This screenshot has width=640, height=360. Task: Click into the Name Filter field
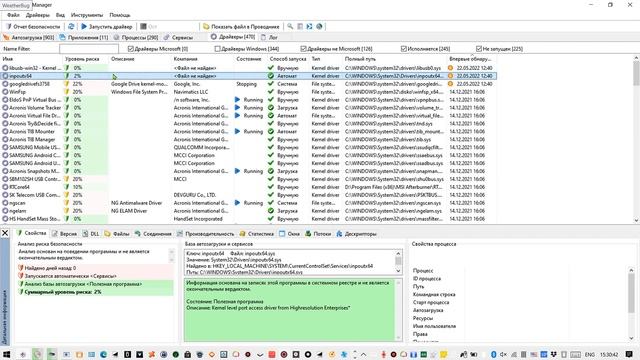(89, 49)
